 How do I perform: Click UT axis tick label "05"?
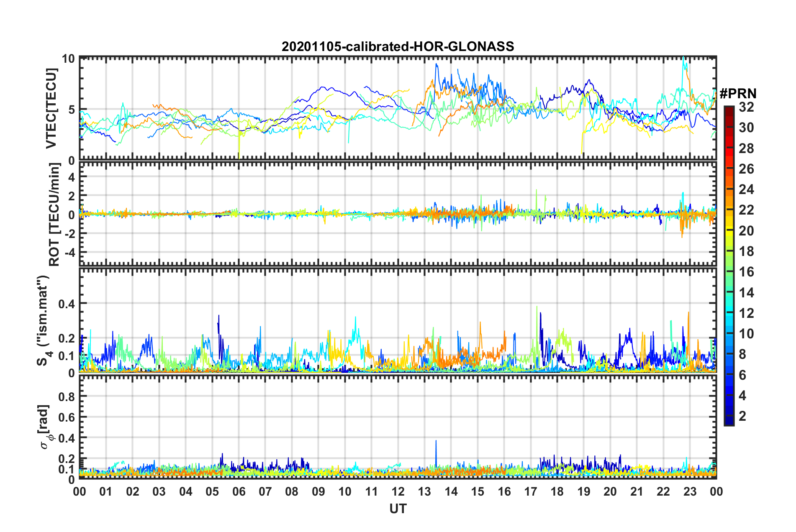point(212,491)
